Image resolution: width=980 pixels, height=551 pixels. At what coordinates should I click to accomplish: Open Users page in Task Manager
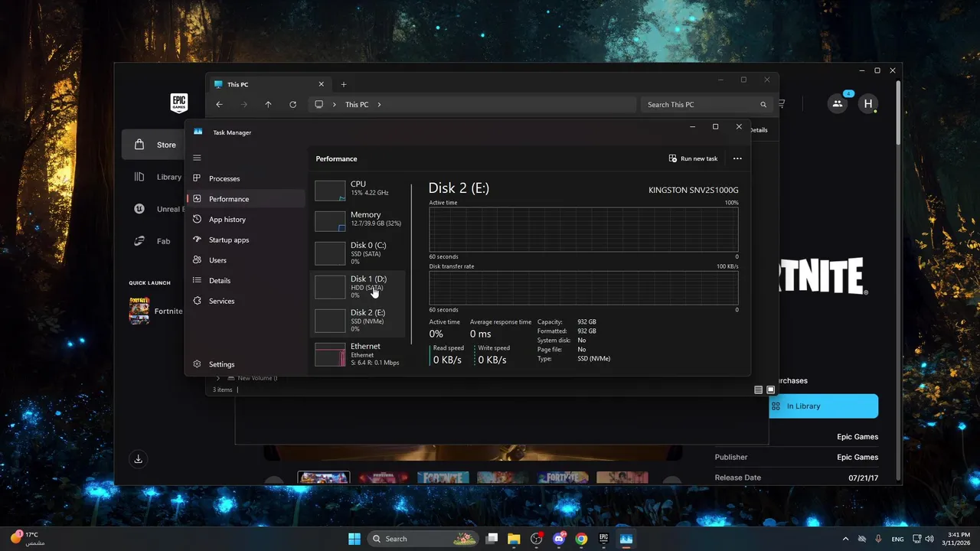[x=245, y=260]
